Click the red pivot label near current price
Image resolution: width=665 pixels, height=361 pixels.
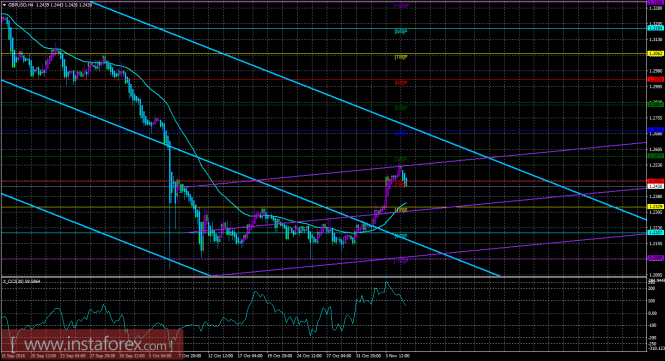(400, 185)
